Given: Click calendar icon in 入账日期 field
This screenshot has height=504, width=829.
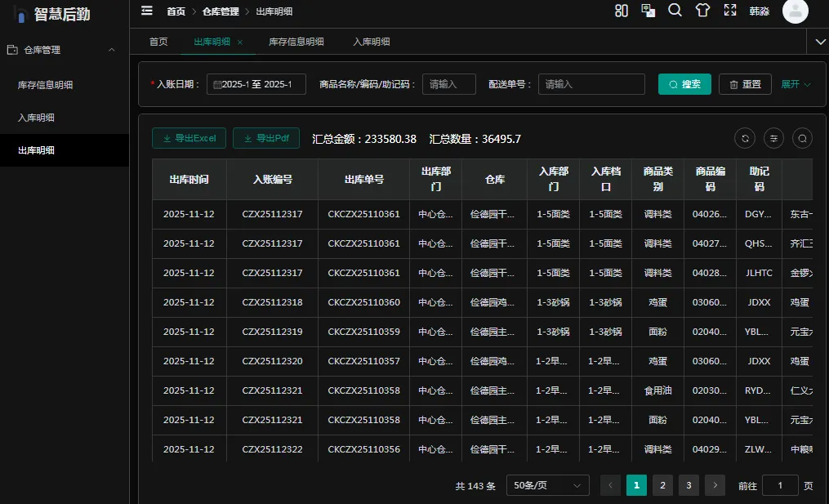Looking at the screenshot, I should [216, 85].
